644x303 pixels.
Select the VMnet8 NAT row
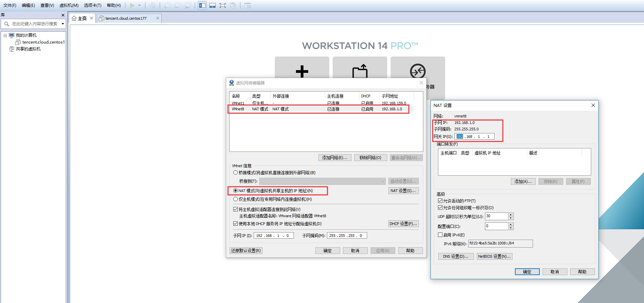321,109
